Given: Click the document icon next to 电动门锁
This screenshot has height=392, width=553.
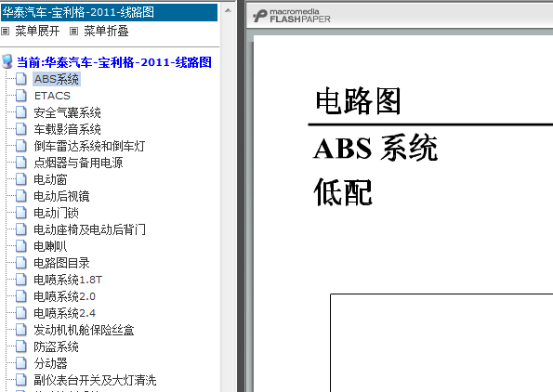Looking at the screenshot, I should 21,213.
